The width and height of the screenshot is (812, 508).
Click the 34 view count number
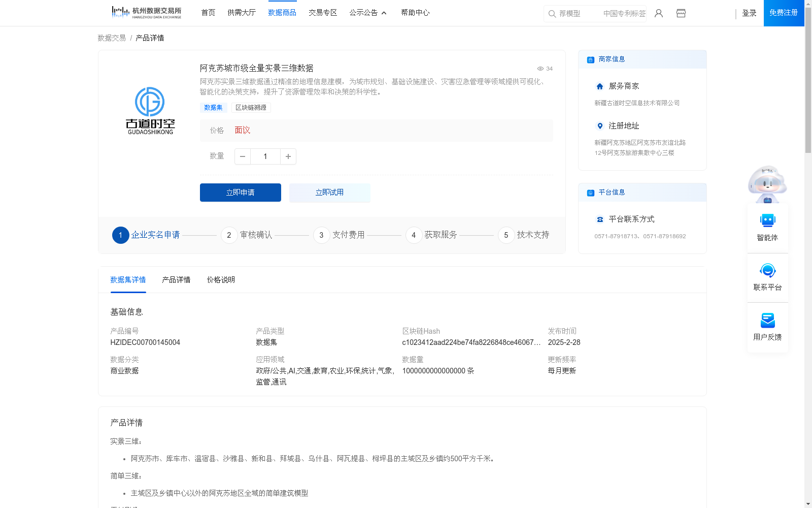coord(549,69)
